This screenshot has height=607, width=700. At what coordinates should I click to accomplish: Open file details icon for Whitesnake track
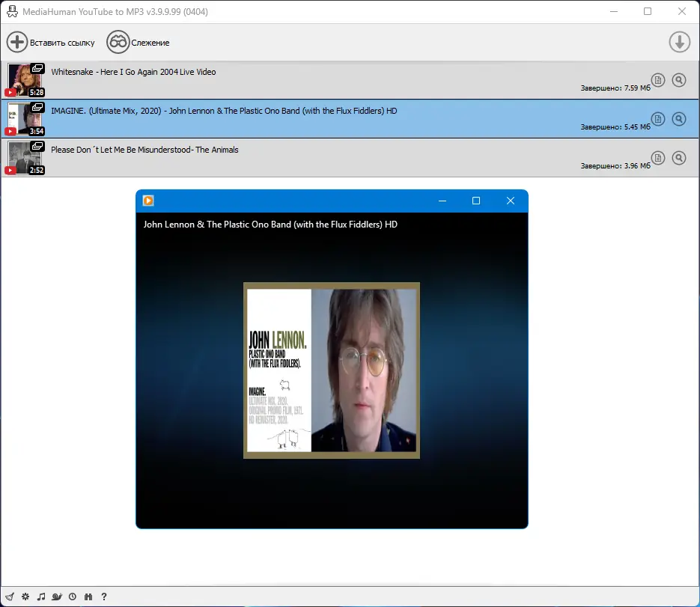point(658,80)
